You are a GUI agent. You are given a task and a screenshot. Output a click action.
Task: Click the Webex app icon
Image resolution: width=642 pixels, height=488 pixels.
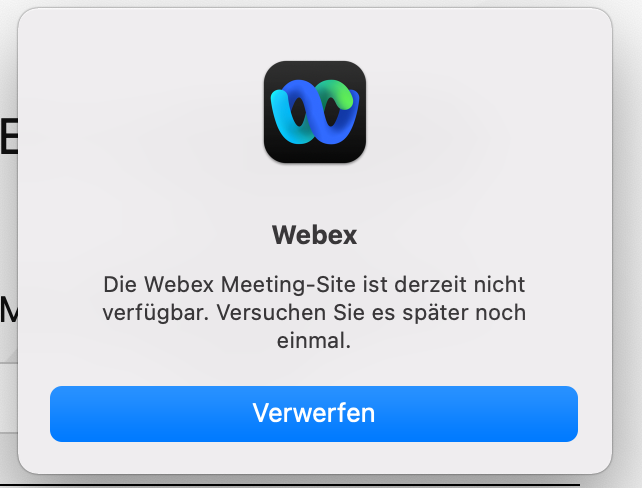pos(314,112)
